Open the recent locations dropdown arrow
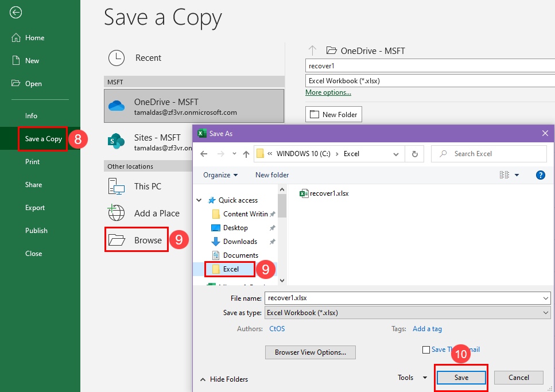The width and height of the screenshot is (555, 392). (234, 154)
